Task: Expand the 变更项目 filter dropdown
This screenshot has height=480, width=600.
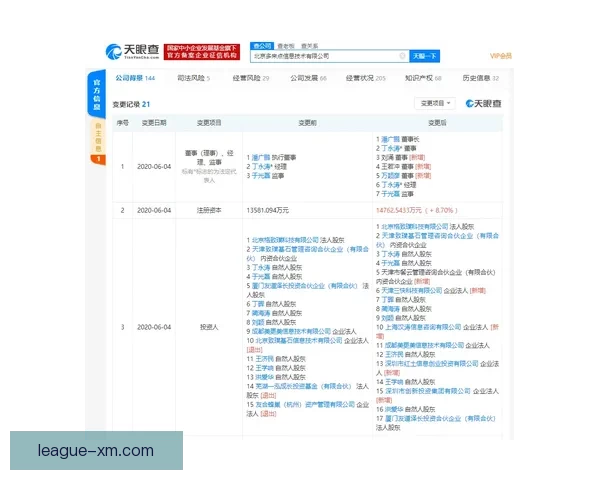Action: click(435, 103)
